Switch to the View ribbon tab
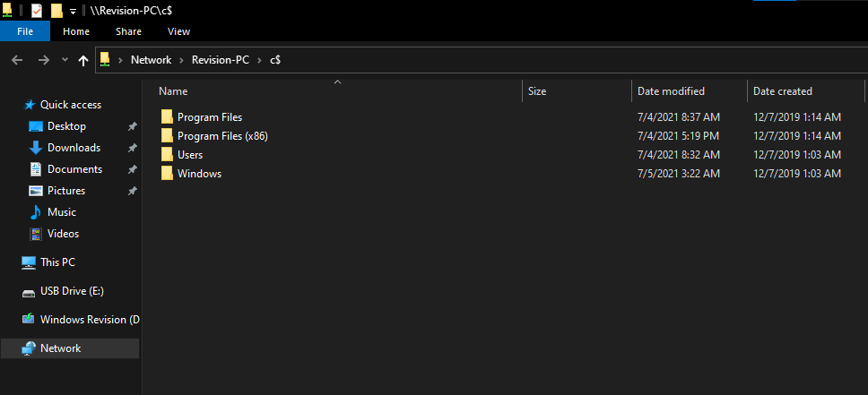The width and height of the screenshot is (868, 395). [x=178, y=31]
